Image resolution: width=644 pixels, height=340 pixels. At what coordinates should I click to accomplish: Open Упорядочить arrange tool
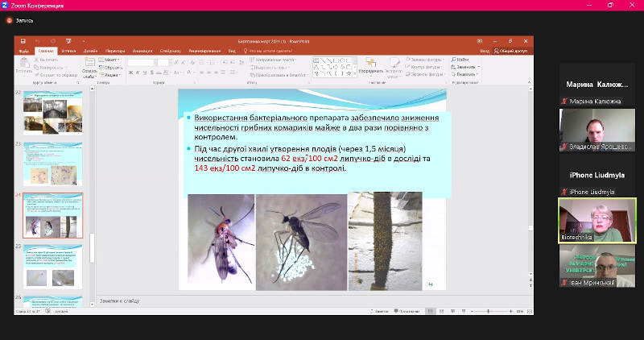[x=370, y=67]
